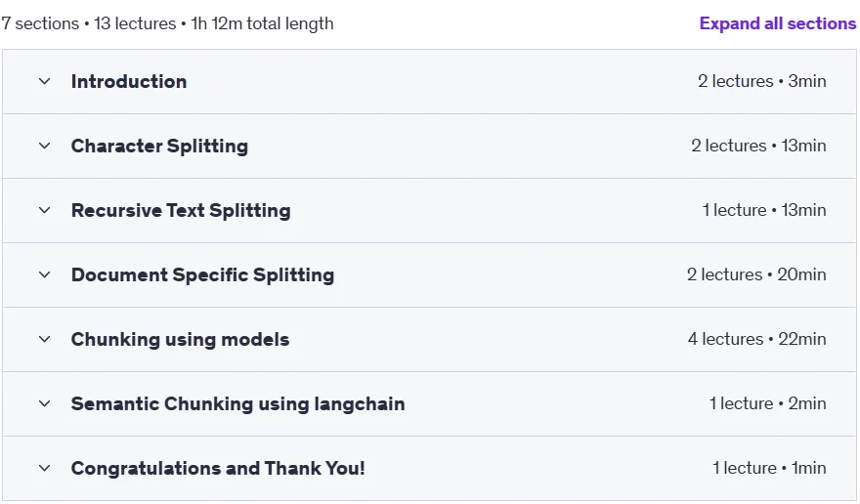Screen dimensions: 860x504
Task: Click the chevron beside Recursive Text Splitting
Action: pos(44,210)
